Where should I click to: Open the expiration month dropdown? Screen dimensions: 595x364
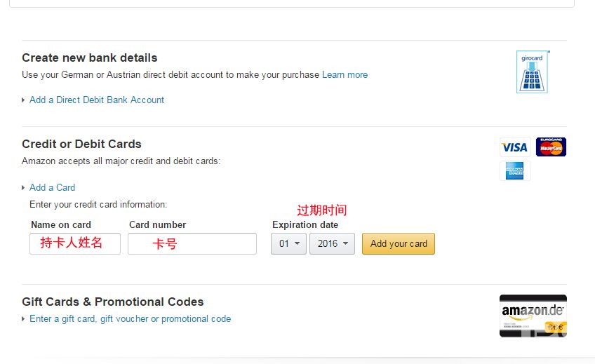[x=288, y=243]
